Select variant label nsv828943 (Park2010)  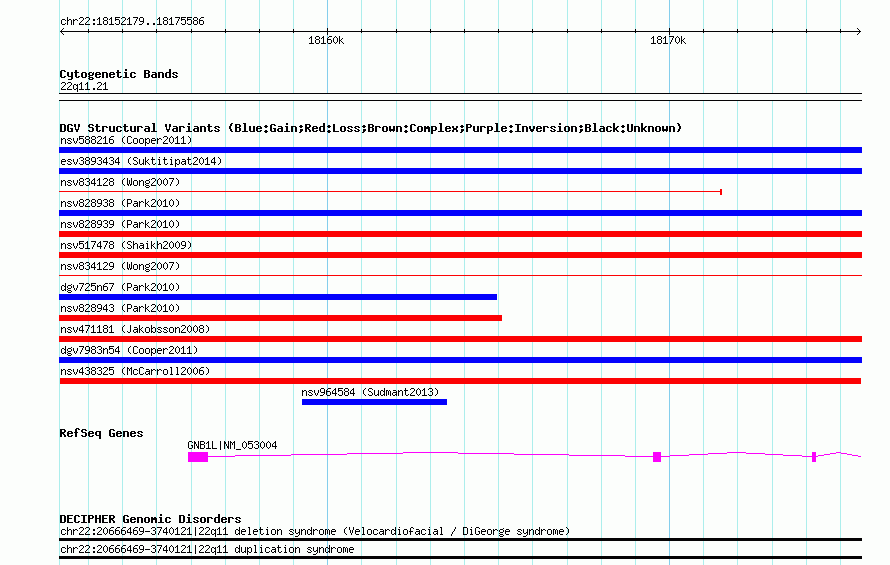coord(120,308)
